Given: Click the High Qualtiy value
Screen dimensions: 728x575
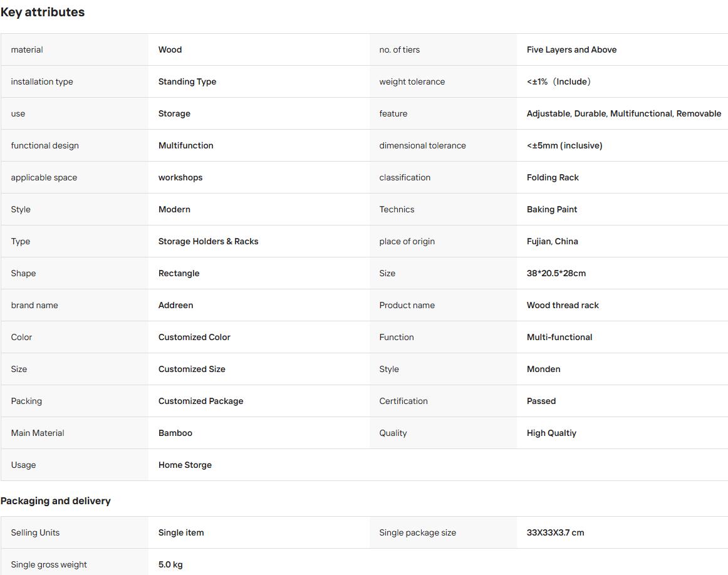Looking at the screenshot, I should [551, 433].
